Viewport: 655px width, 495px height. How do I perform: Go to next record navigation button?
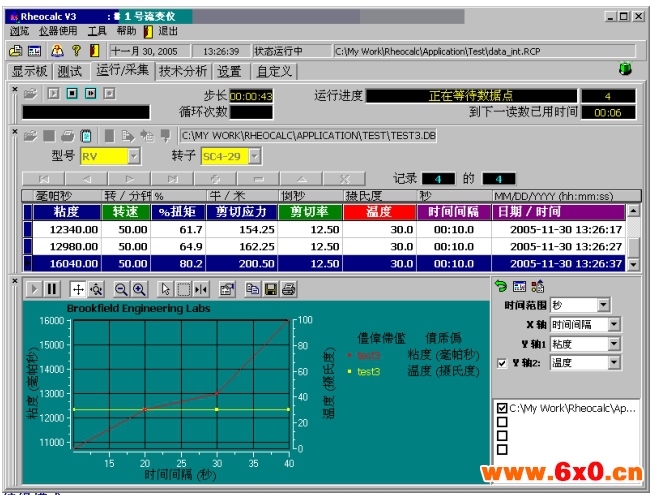coord(129,179)
